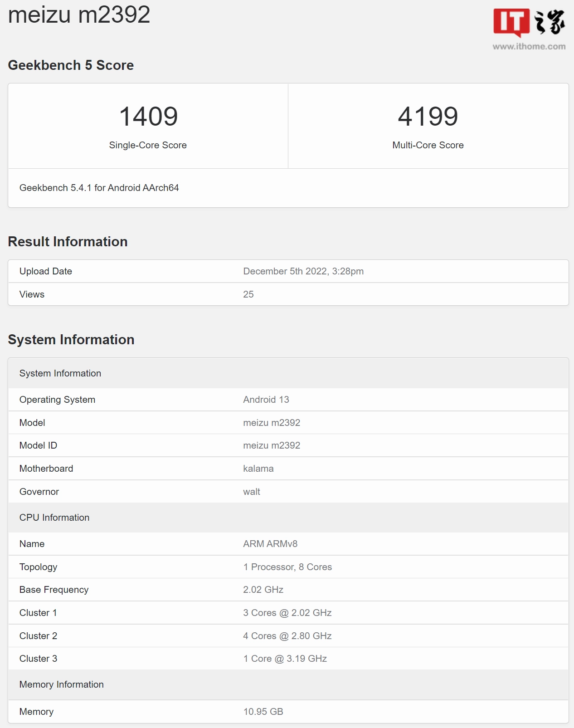574x728 pixels.
Task: Click the Model ID value meizu m2392
Action: click(x=272, y=445)
